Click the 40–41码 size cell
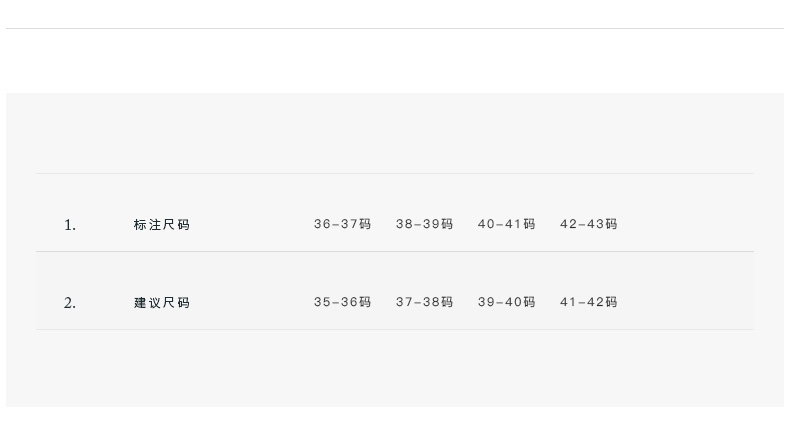Screen dimensions: 790x446 pos(506,224)
